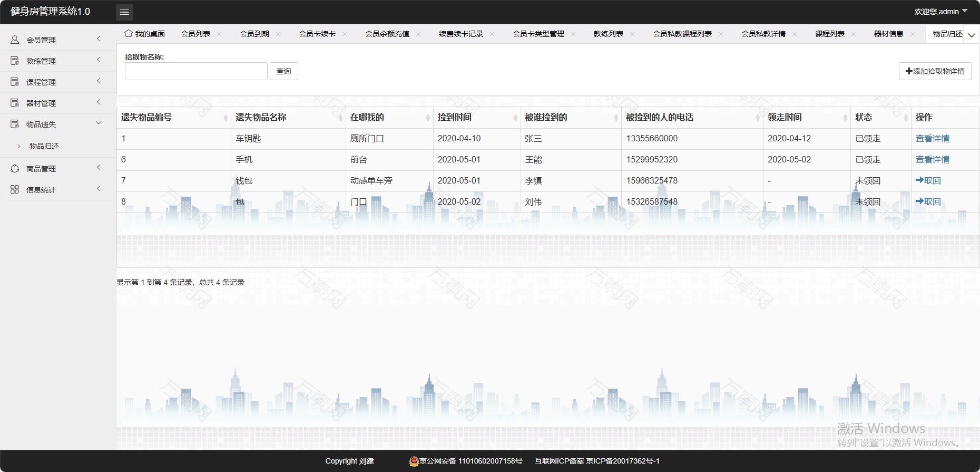Select the 厕所门口 location cell
The image size is (980, 472).
[x=389, y=139]
